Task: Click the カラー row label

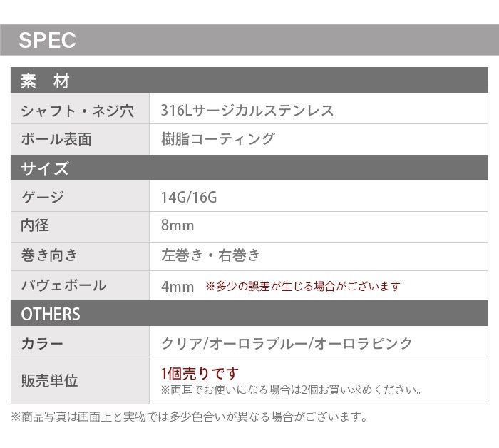Action: point(42,344)
